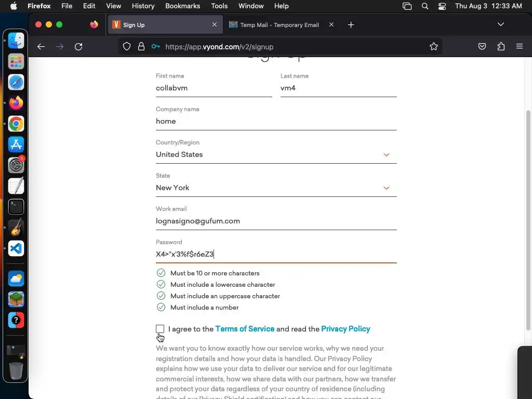Viewport: 532px width, 399px height.
Task: Open the History menu
Action: click(143, 6)
